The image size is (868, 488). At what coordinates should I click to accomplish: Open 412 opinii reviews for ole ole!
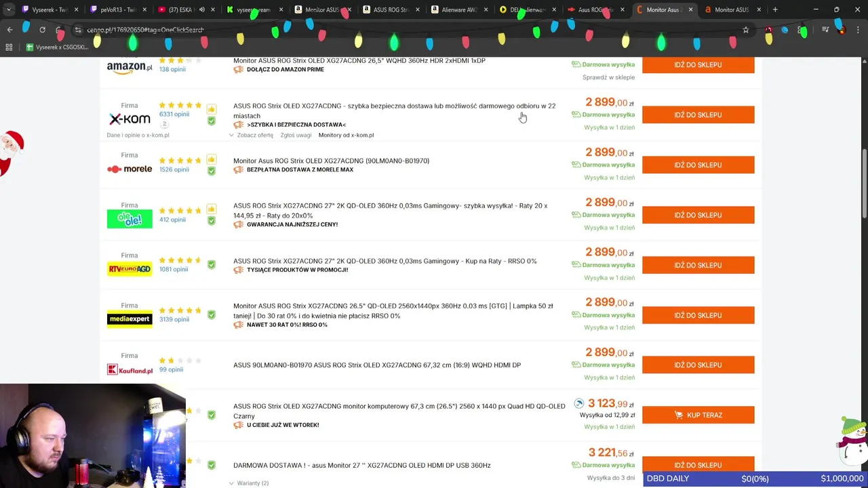pos(172,220)
